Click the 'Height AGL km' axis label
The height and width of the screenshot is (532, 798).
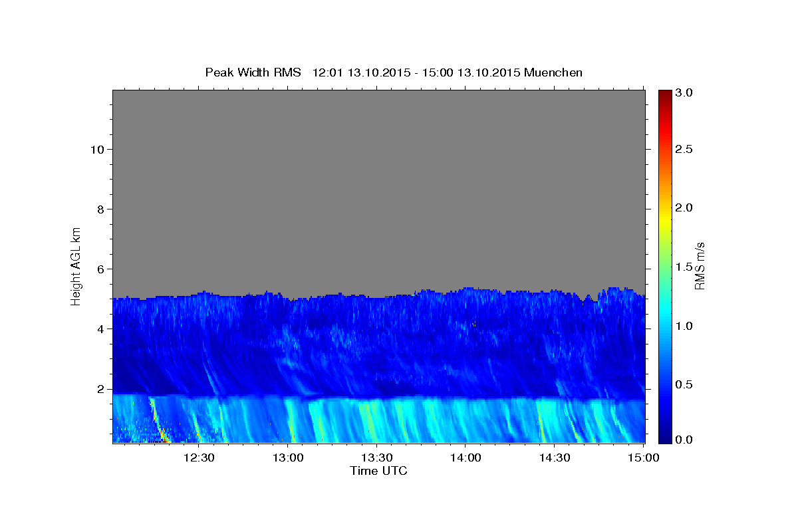coord(76,266)
